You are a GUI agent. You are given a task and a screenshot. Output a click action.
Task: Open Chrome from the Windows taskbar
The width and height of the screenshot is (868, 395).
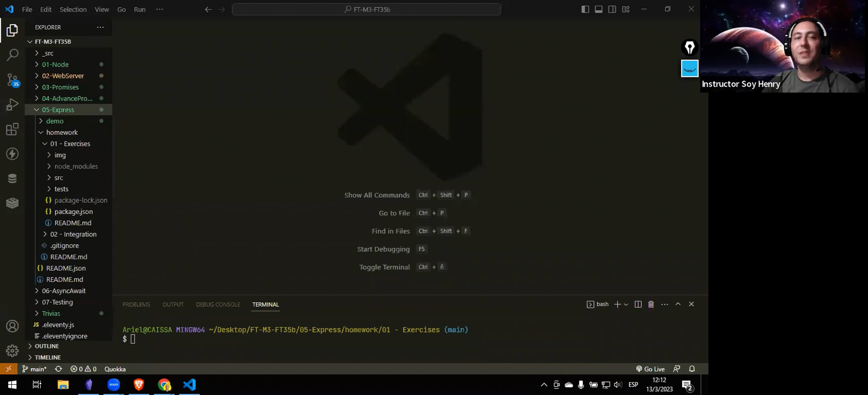point(164,385)
